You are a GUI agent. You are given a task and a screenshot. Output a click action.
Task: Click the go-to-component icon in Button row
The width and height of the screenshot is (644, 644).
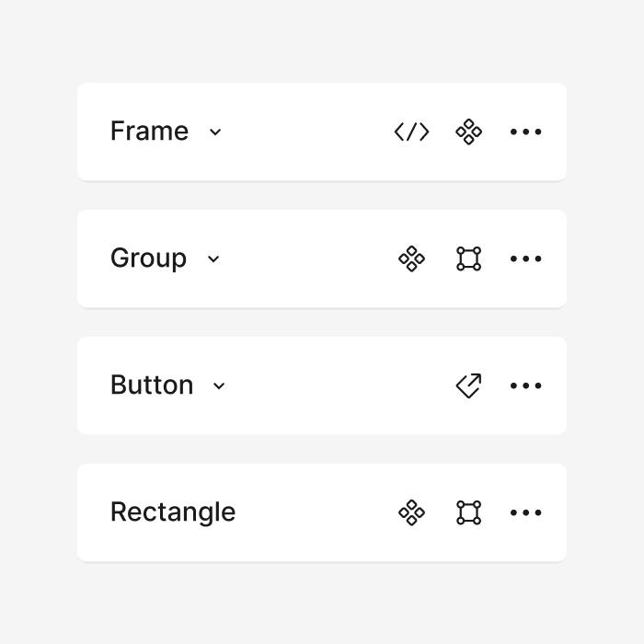point(468,385)
